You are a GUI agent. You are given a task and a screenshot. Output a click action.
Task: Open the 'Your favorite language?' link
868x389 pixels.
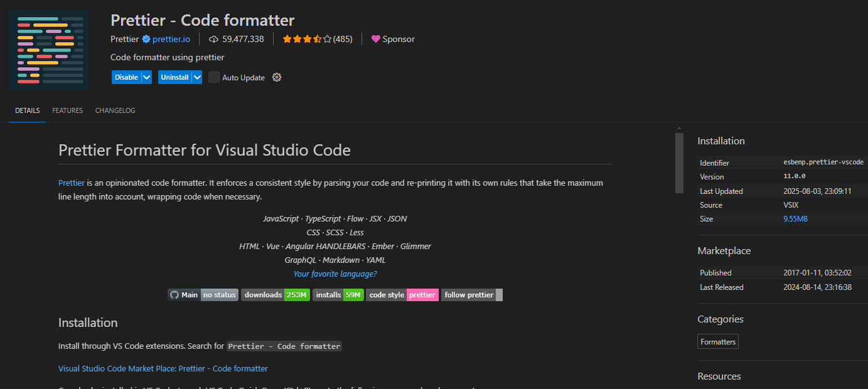pos(335,274)
